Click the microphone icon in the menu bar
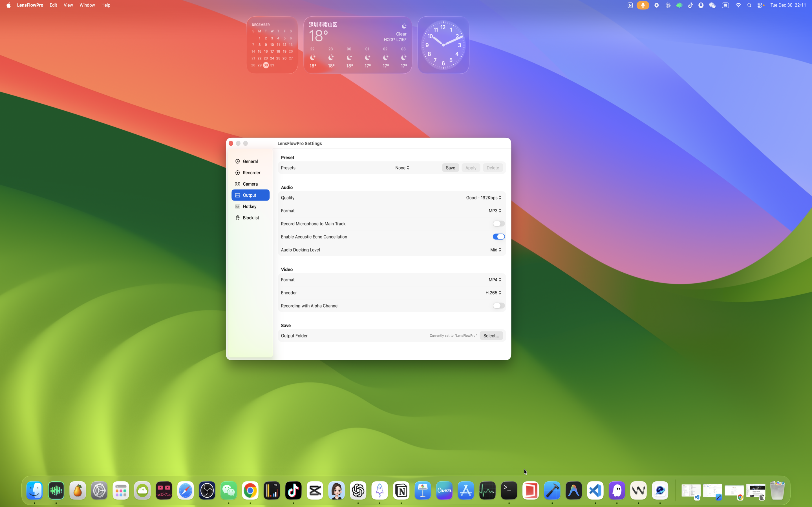 [643, 5]
